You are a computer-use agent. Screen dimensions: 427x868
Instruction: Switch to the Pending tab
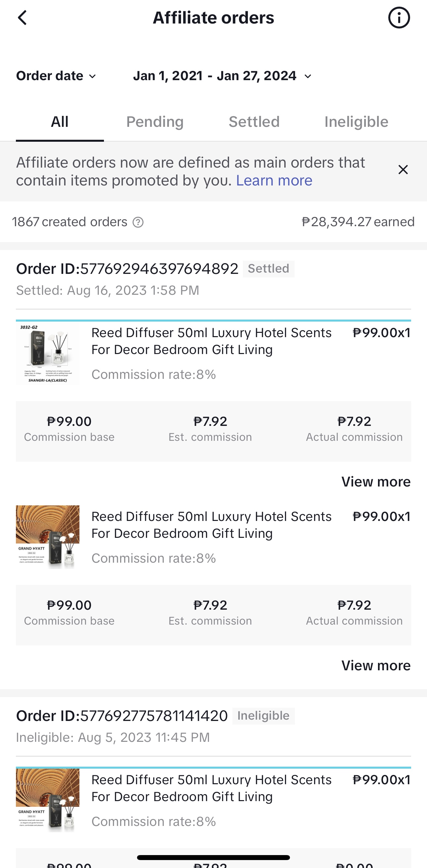[x=155, y=122]
